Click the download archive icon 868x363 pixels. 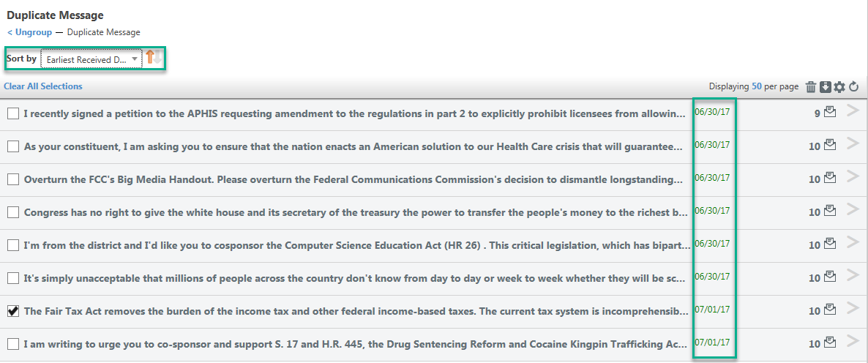(826, 87)
